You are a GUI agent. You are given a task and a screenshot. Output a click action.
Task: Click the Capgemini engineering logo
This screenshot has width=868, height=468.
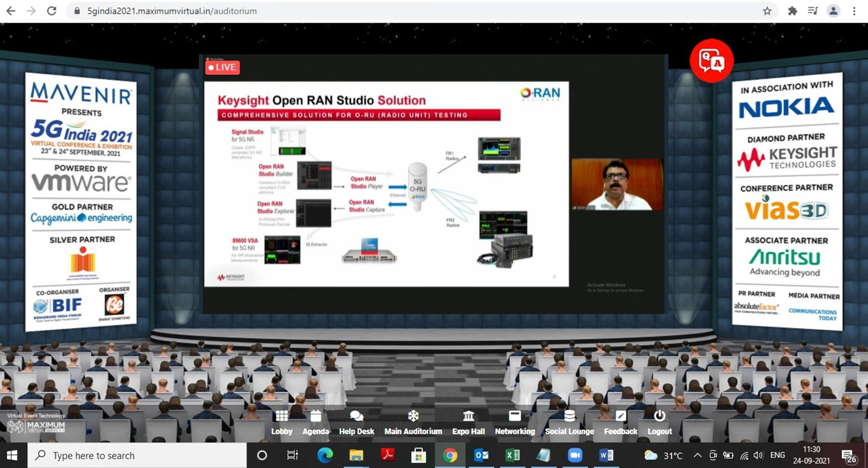coord(81,218)
